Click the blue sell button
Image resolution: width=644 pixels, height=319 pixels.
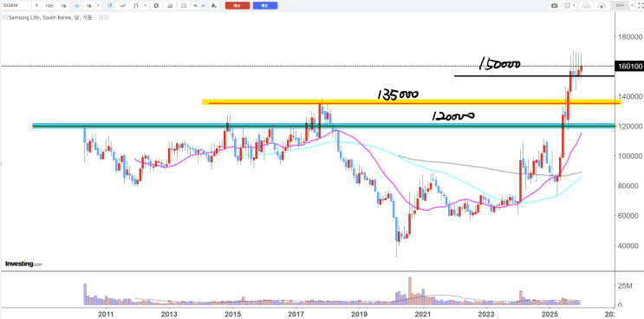[x=265, y=5]
